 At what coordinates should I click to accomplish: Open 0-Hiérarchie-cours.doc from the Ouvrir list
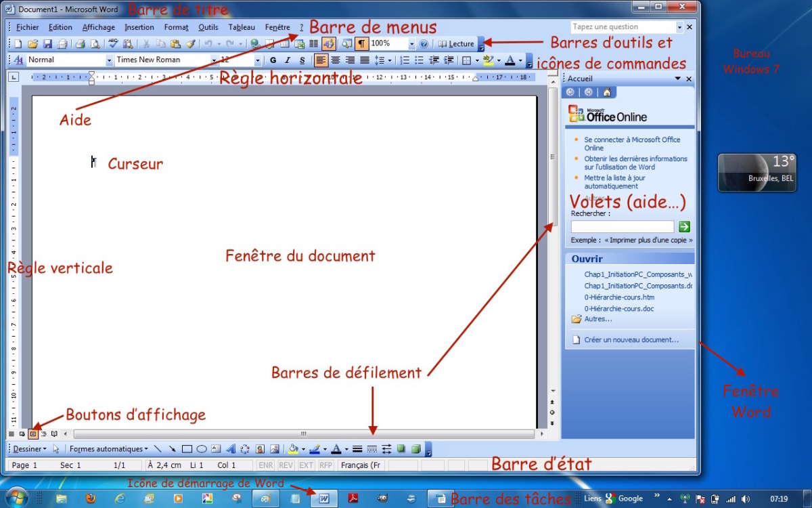619,309
